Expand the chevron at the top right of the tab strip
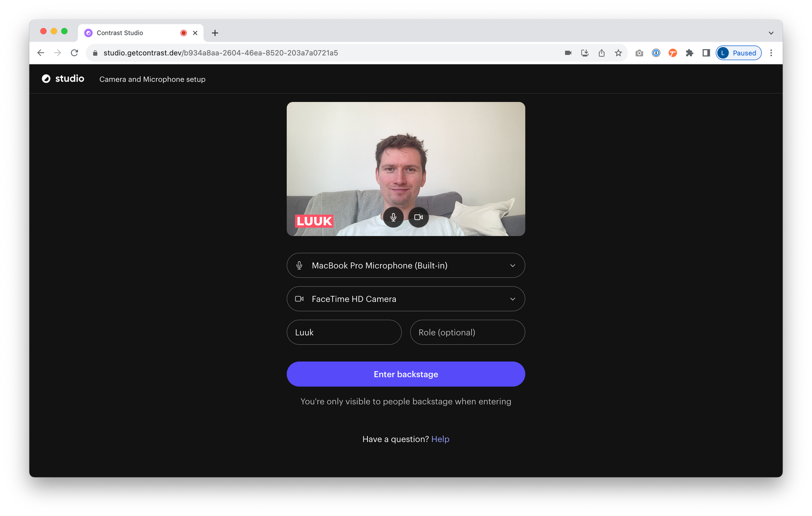Viewport: 812px width, 516px height. coord(771,32)
